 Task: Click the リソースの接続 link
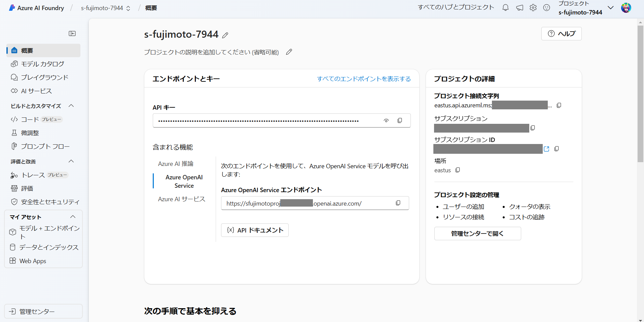pos(463,217)
